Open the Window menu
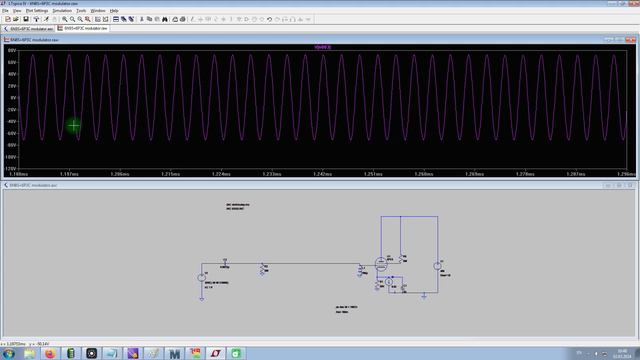640x360 pixels. tap(98, 11)
